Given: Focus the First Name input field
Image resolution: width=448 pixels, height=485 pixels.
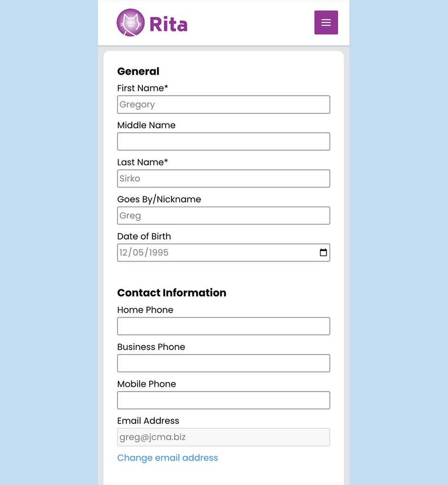Looking at the screenshot, I should coord(223,105).
